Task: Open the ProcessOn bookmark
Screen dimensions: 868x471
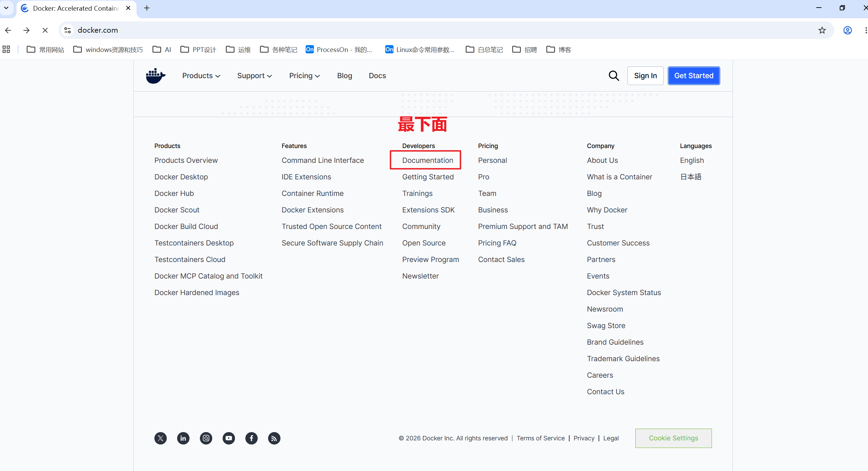Action: [x=339, y=50]
